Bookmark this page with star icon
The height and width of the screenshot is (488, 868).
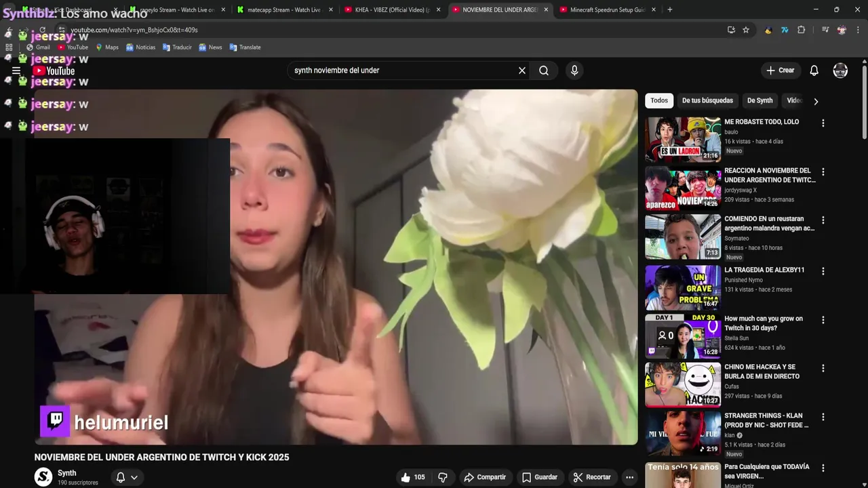(746, 30)
